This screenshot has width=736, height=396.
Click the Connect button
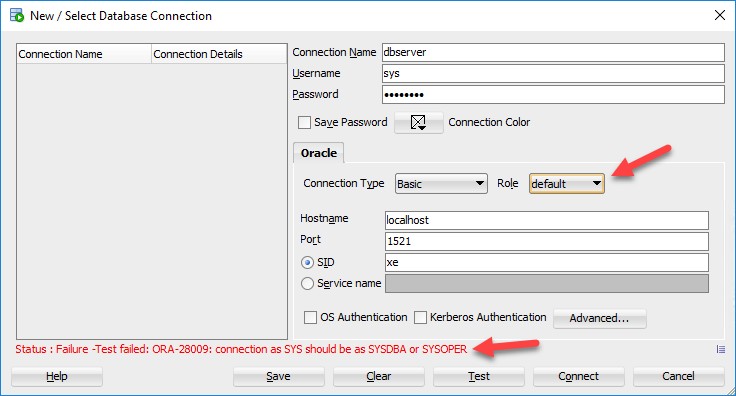point(578,376)
